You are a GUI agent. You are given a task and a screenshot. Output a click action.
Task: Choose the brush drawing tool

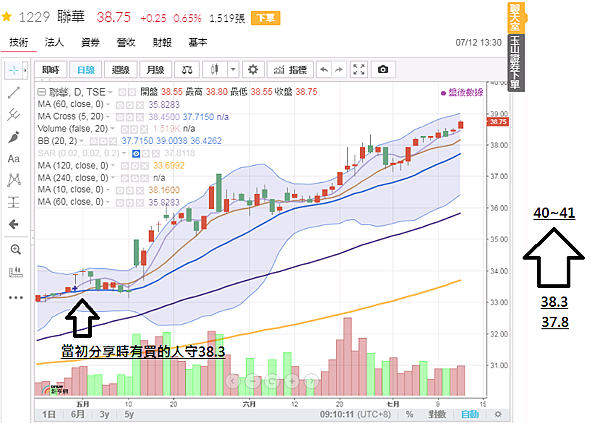(x=15, y=136)
